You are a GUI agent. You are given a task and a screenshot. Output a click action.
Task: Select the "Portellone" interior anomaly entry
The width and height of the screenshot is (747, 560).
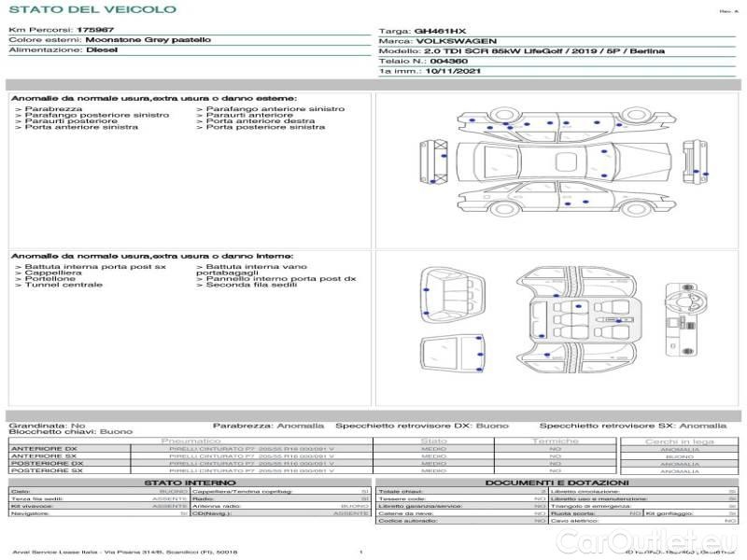click(x=50, y=278)
